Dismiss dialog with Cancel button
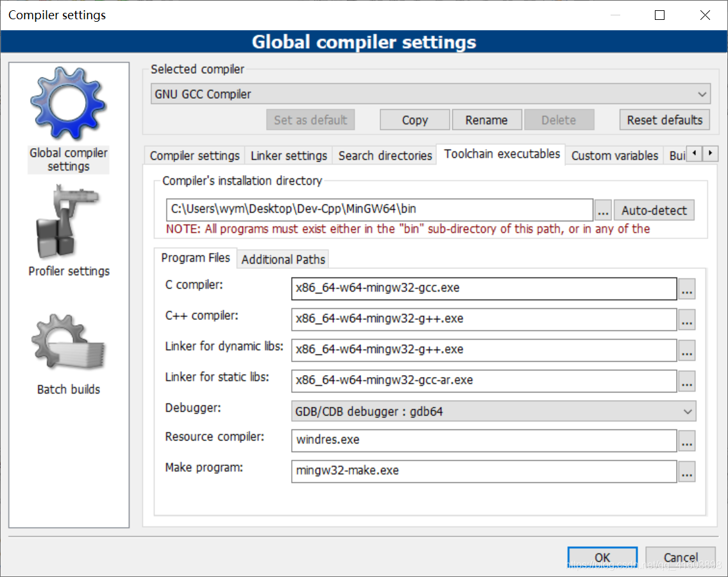Image resolution: width=728 pixels, height=577 pixels. click(x=680, y=558)
